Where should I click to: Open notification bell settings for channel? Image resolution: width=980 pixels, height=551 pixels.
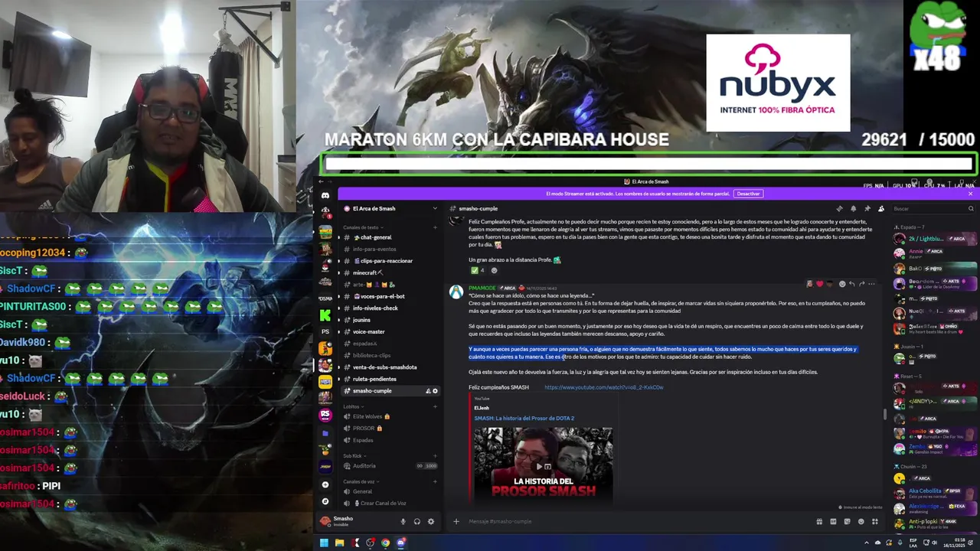(x=853, y=208)
